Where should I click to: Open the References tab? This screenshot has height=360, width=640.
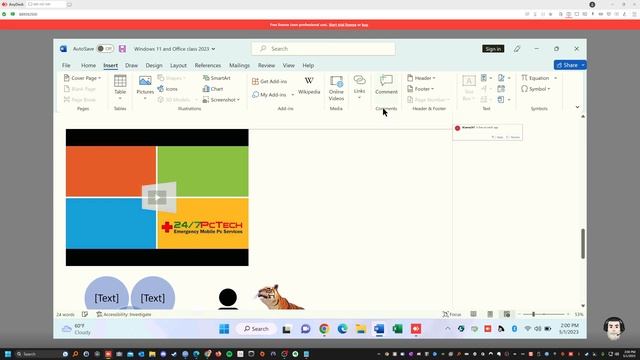pos(208,65)
